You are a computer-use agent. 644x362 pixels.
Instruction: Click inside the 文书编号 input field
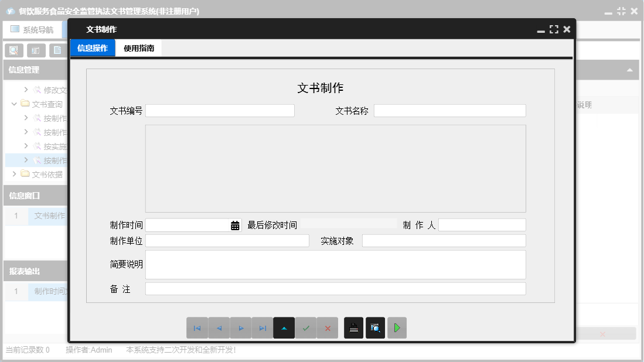220,110
